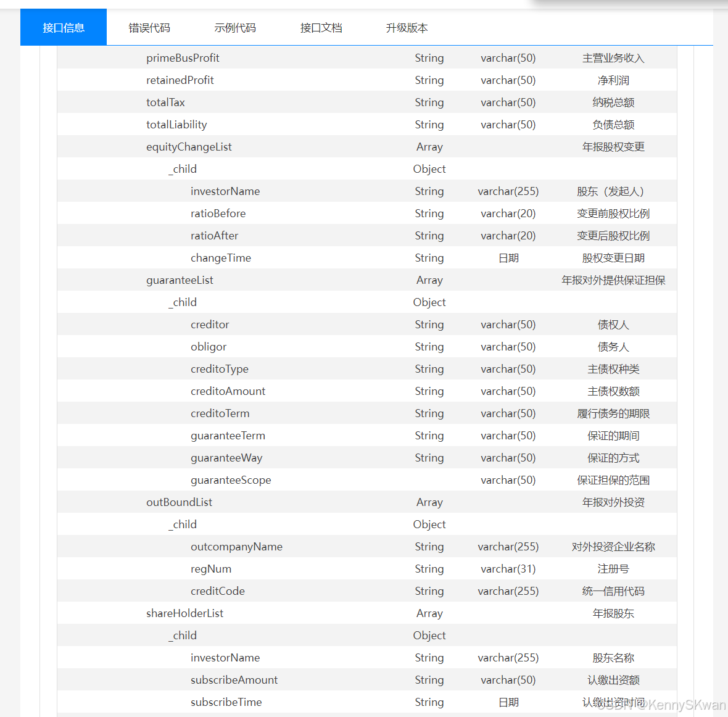Switch to the 错误代码 tab
This screenshot has width=728, height=717.
[x=149, y=28]
